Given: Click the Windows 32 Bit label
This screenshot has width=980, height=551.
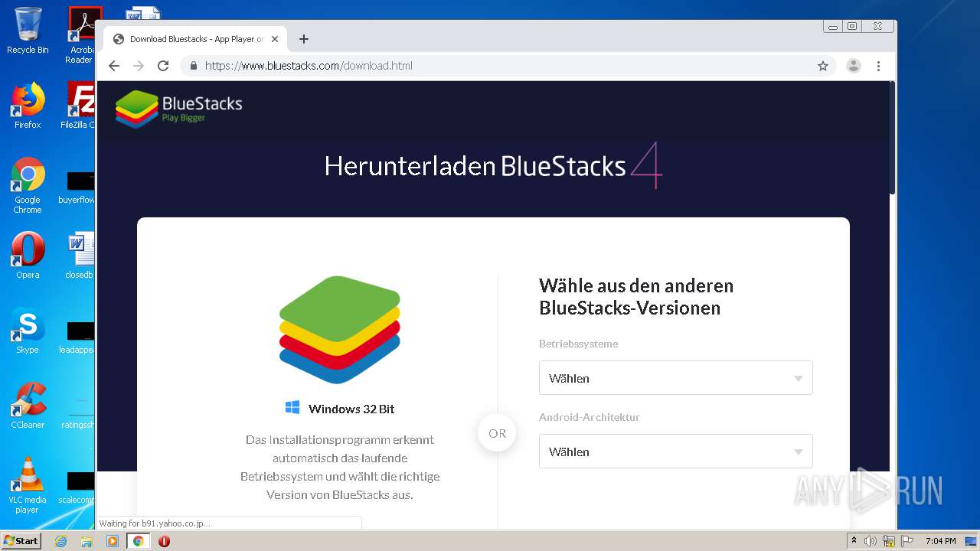Looking at the screenshot, I should click(351, 409).
